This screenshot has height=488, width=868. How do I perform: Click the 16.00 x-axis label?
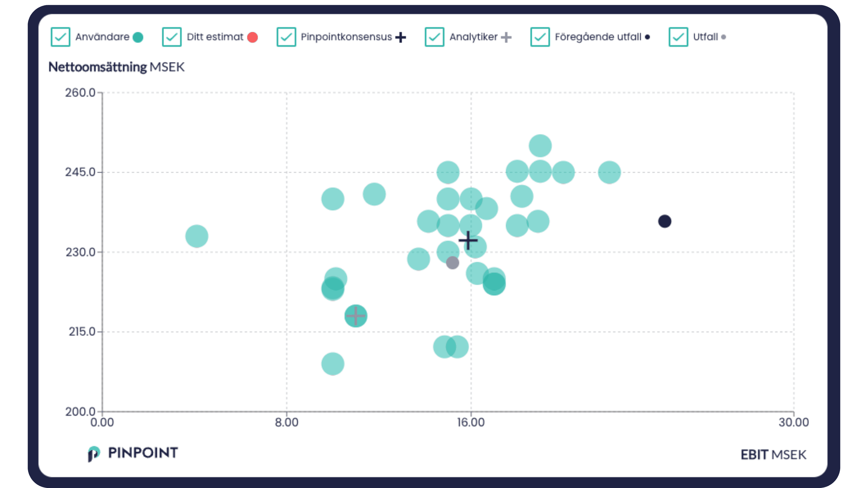471,422
